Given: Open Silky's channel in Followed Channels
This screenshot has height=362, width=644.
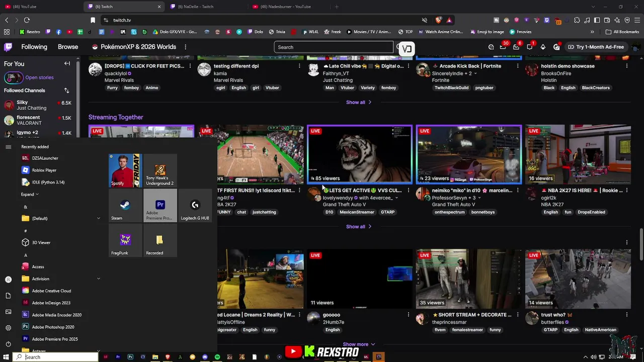Looking at the screenshot, I should (38, 105).
